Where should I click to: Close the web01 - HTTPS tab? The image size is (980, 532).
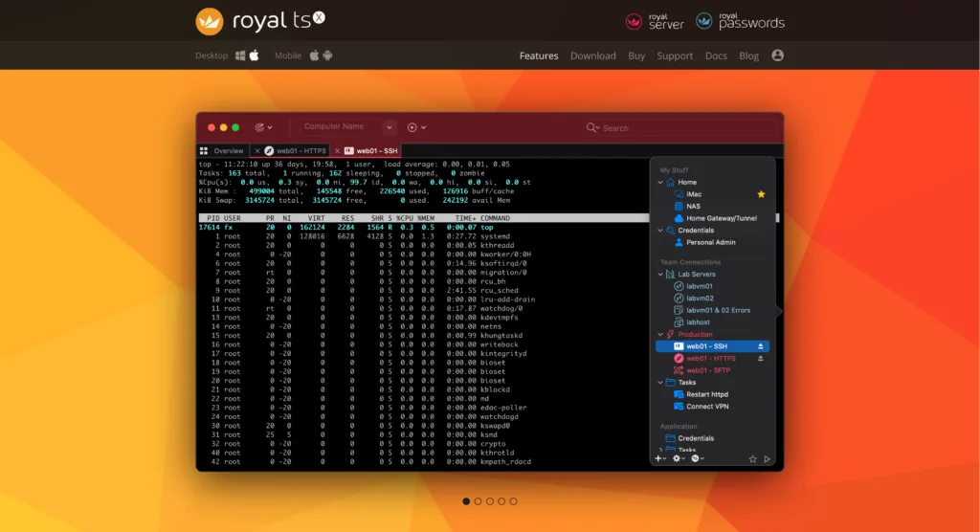(x=257, y=151)
